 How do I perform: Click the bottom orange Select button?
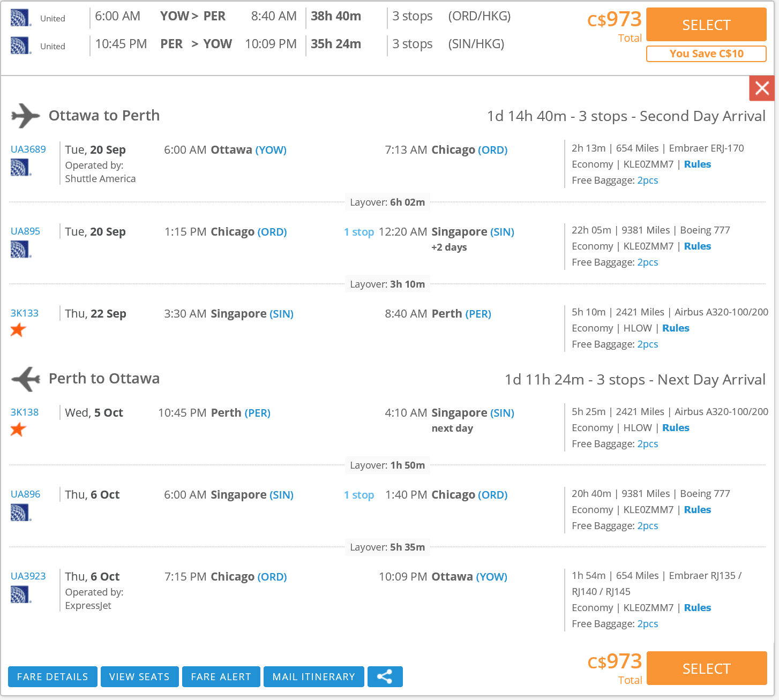[x=706, y=668]
